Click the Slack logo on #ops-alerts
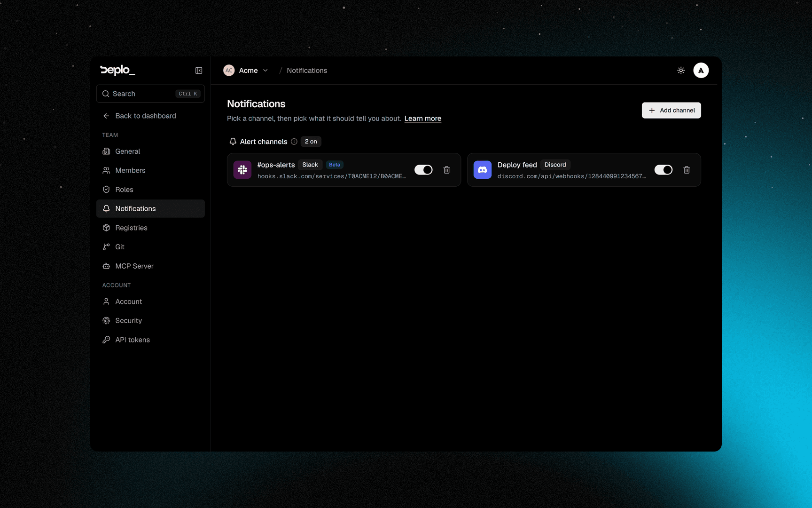812x508 pixels. [x=242, y=170]
